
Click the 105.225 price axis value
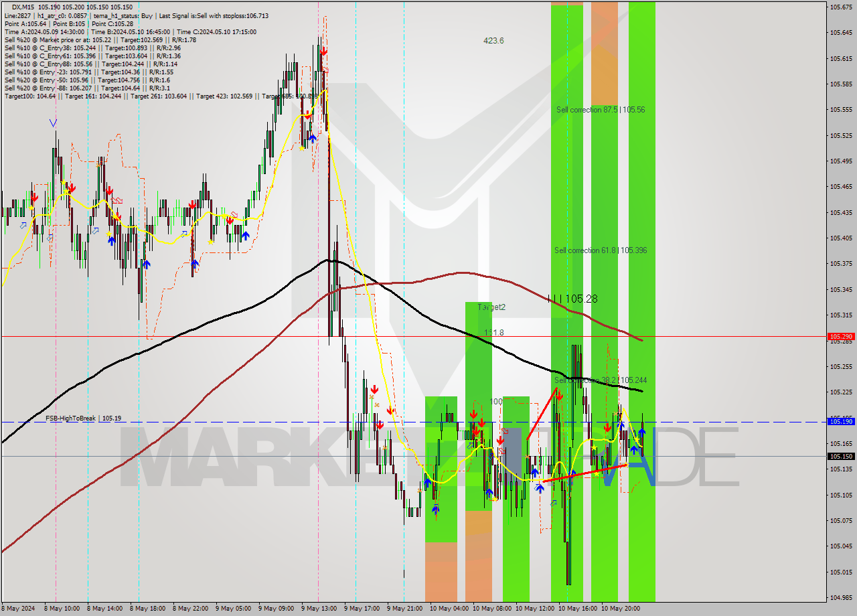click(841, 392)
